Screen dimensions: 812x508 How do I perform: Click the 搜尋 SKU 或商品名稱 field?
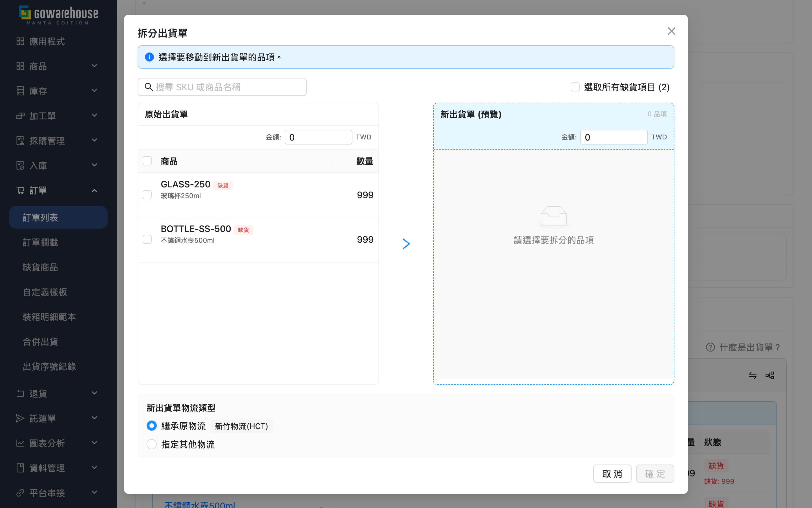click(222, 87)
